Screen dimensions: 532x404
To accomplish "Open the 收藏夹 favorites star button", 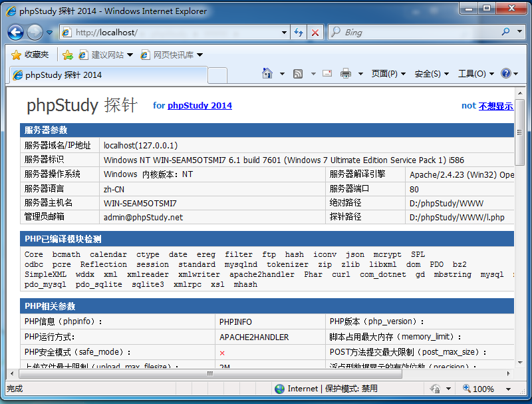I will click(x=30, y=55).
